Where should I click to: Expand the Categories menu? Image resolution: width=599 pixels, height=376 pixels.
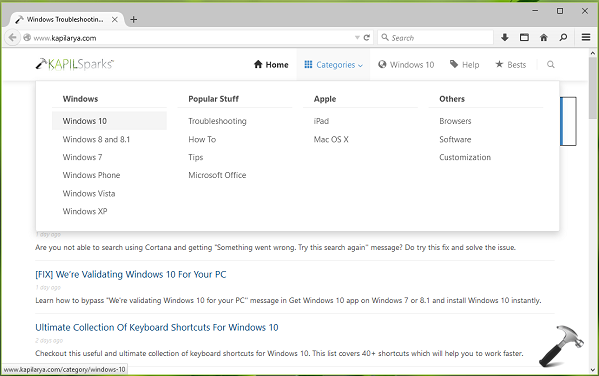(x=333, y=65)
